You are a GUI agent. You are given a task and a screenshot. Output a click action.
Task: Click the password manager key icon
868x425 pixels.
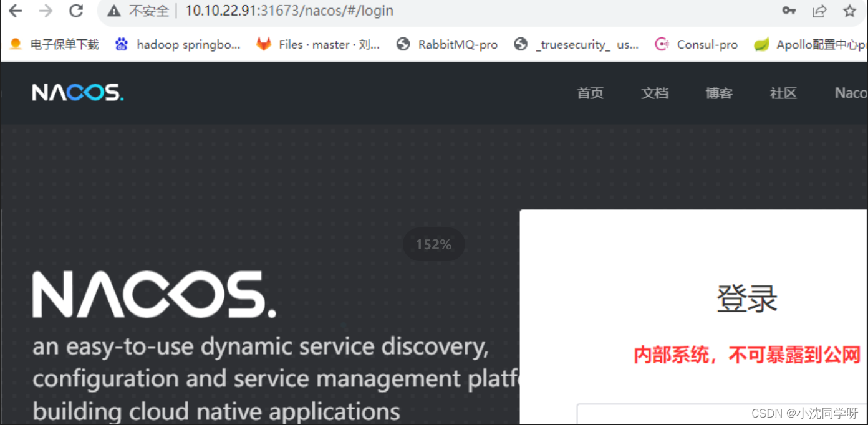pyautogui.click(x=789, y=11)
